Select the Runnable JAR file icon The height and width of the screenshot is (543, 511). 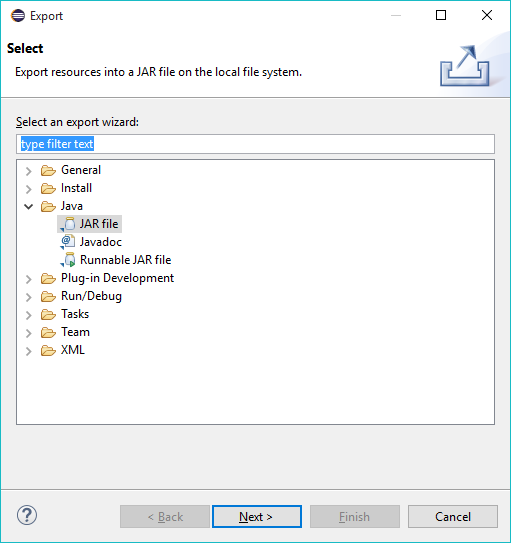click(68, 260)
